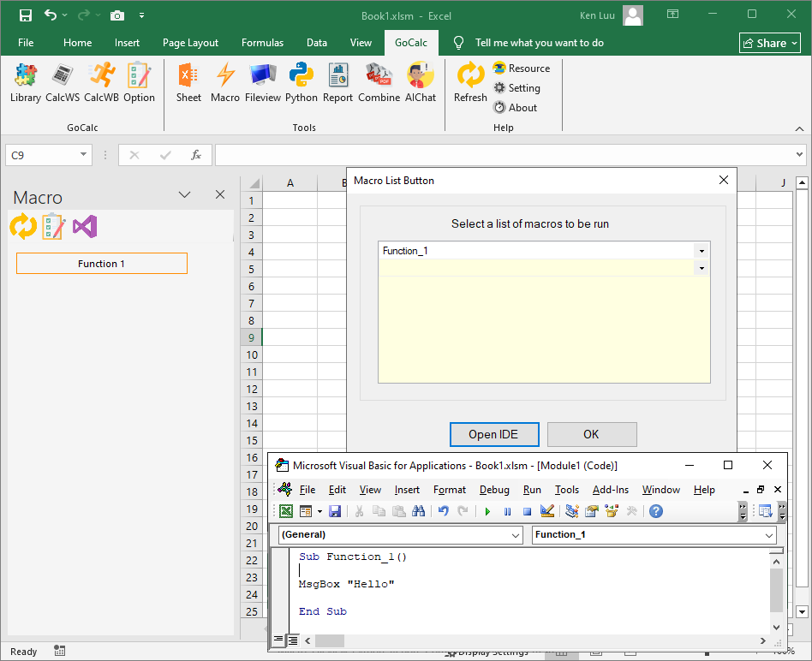The width and height of the screenshot is (812, 661).
Task: Open the (General) object dropdown in VBA
Action: [x=516, y=535]
